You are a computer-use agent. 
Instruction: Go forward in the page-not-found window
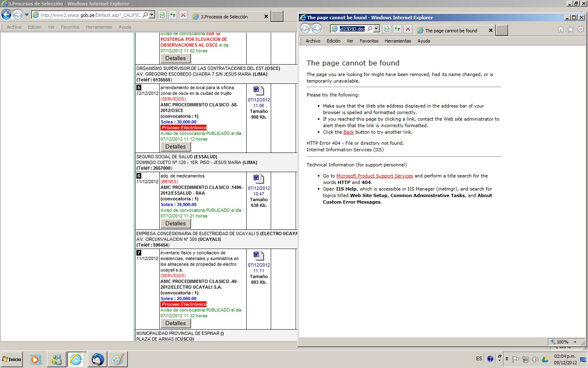click(317, 29)
